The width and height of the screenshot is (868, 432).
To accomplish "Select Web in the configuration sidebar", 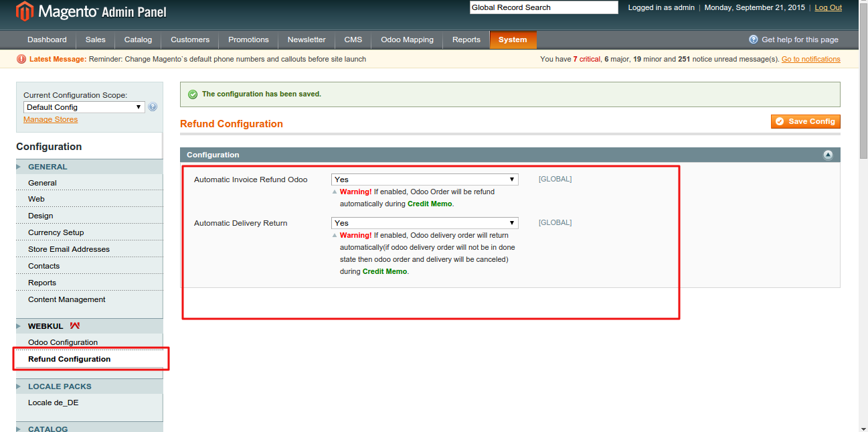I will (36, 199).
